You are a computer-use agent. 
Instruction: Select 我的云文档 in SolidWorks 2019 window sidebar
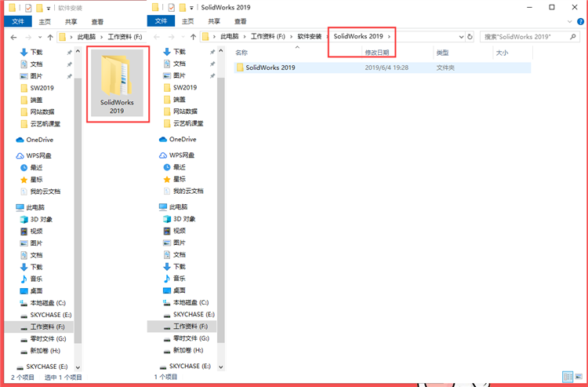(183, 191)
